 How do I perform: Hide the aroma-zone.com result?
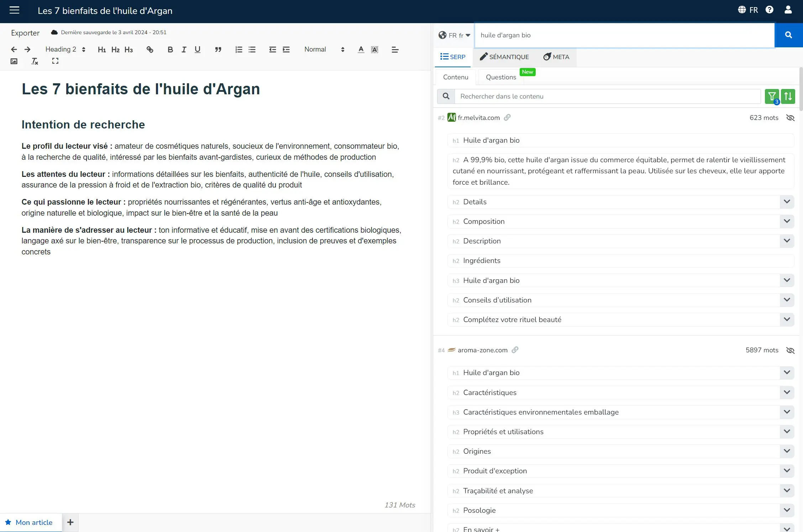click(x=790, y=350)
